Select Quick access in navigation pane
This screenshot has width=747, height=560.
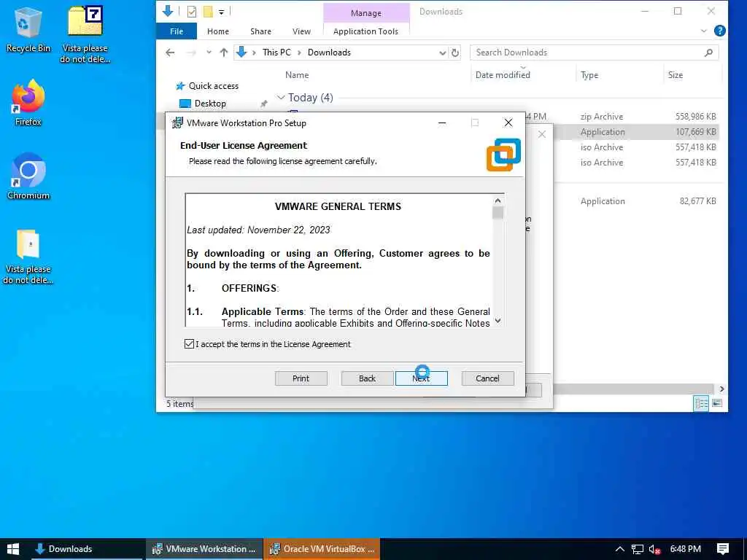(214, 86)
